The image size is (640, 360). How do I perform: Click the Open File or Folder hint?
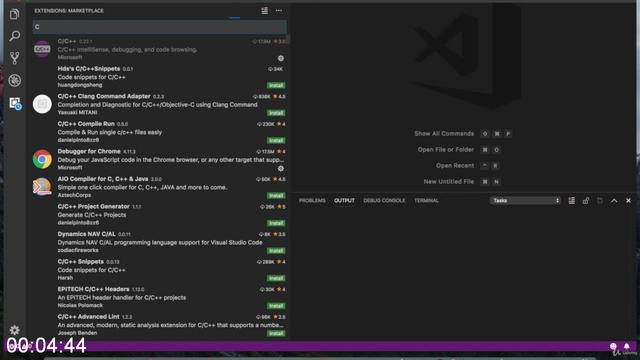click(446, 149)
